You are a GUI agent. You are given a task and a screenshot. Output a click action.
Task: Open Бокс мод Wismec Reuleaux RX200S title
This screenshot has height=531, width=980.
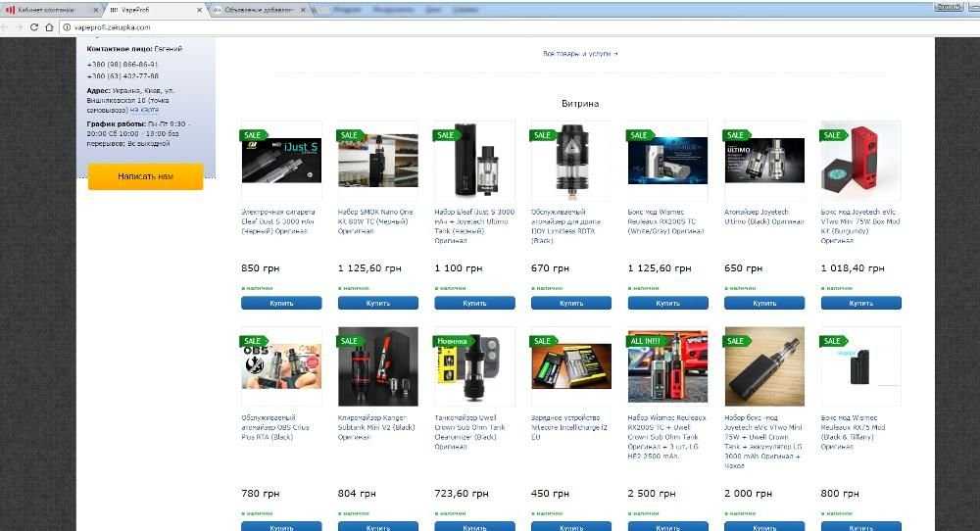[665, 221]
